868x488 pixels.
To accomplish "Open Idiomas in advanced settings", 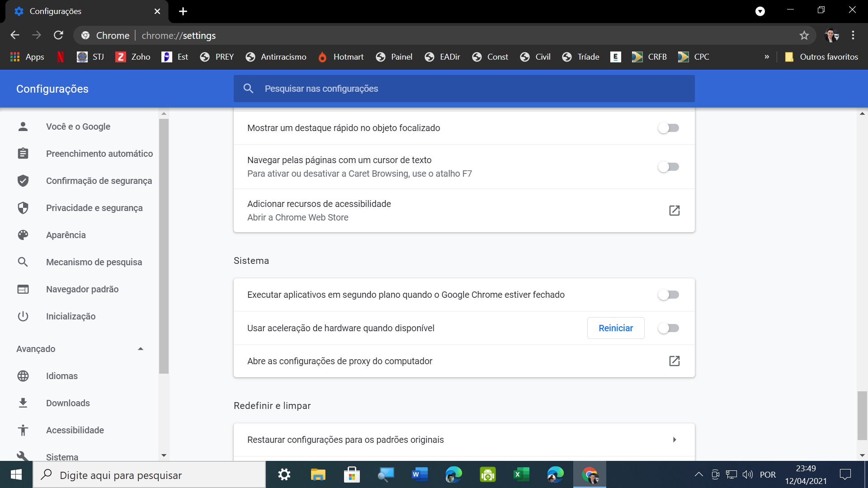I will pos(62,376).
